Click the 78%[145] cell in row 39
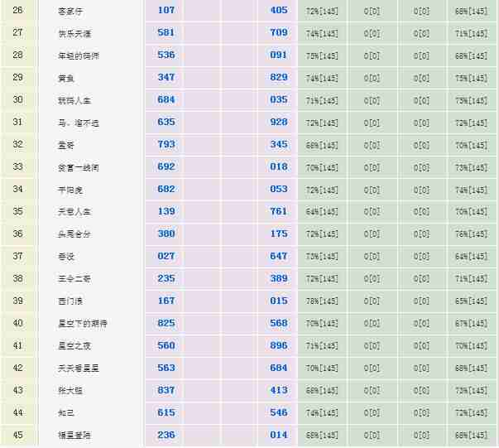The height and width of the screenshot is (448, 499). pyautogui.click(x=322, y=301)
